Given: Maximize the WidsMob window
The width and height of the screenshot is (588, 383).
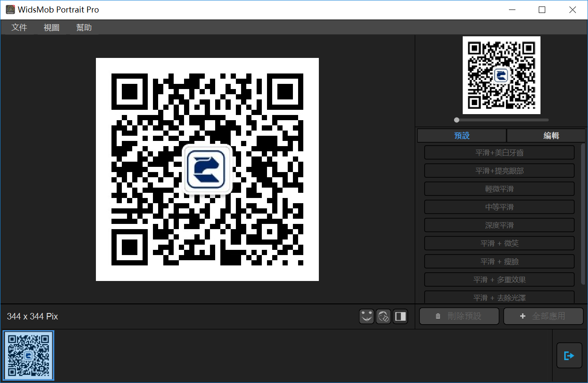Looking at the screenshot, I should pyautogui.click(x=542, y=10).
